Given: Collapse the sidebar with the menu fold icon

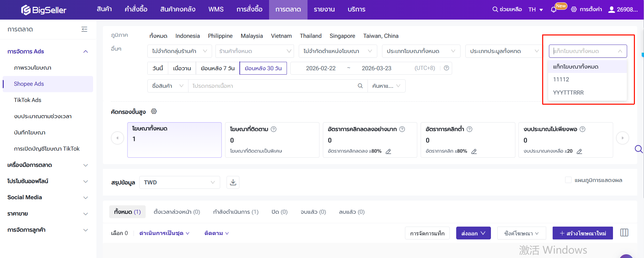Looking at the screenshot, I should coord(84,29).
